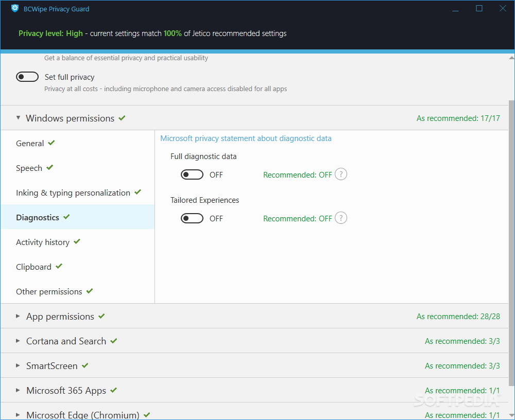The height and width of the screenshot is (420, 515).
Task: Open Microsoft privacy statement about diagnostic data
Action: tap(246, 138)
